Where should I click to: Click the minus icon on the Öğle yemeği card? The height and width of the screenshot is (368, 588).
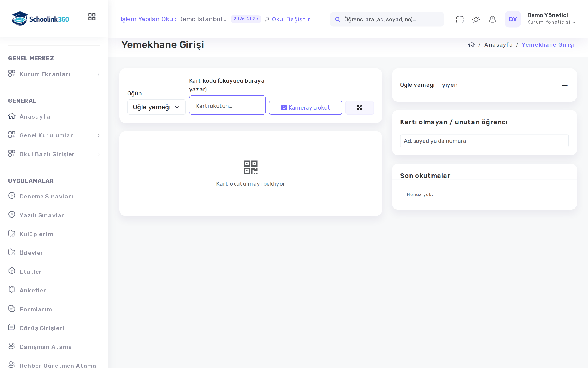click(x=565, y=86)
